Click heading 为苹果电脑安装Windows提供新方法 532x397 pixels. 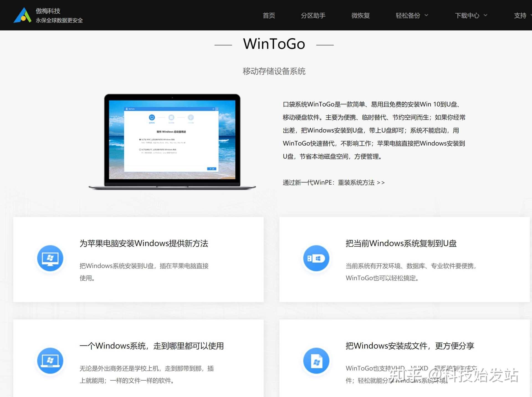click(144, 243)
